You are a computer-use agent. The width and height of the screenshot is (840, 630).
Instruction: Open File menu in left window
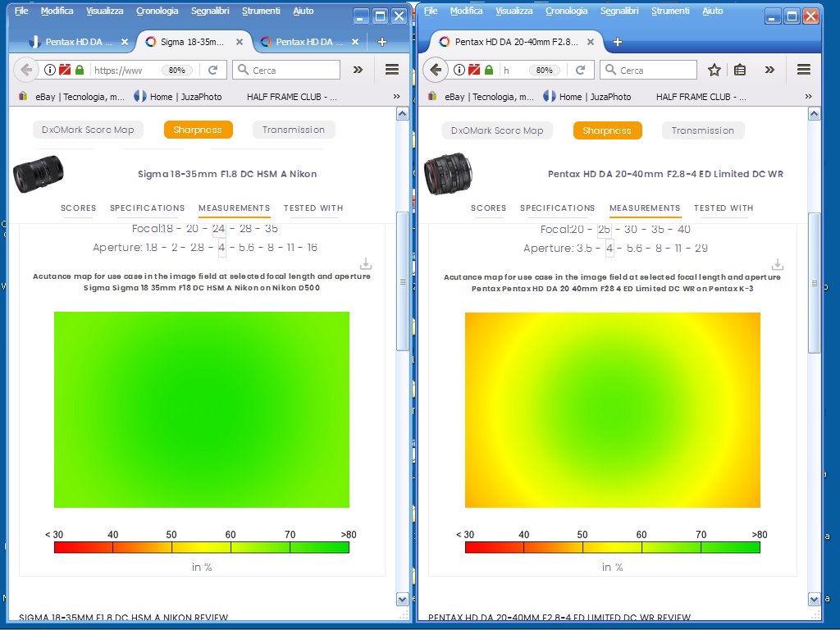coord(21,11)
